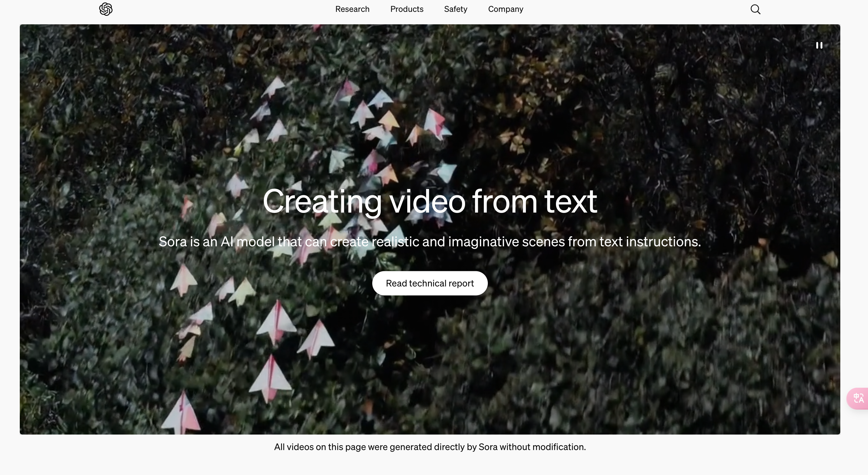Click the 'All videos on this page' note
868x475 pixels.
(x=430, y=447)
